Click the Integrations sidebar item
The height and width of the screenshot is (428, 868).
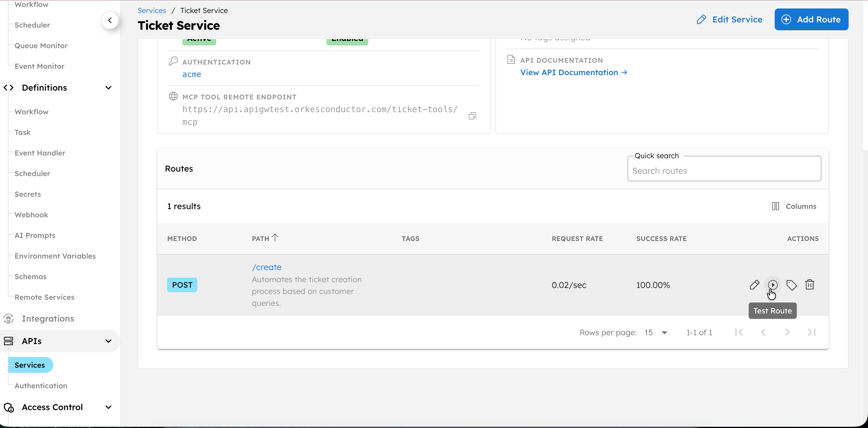(48, 318)
